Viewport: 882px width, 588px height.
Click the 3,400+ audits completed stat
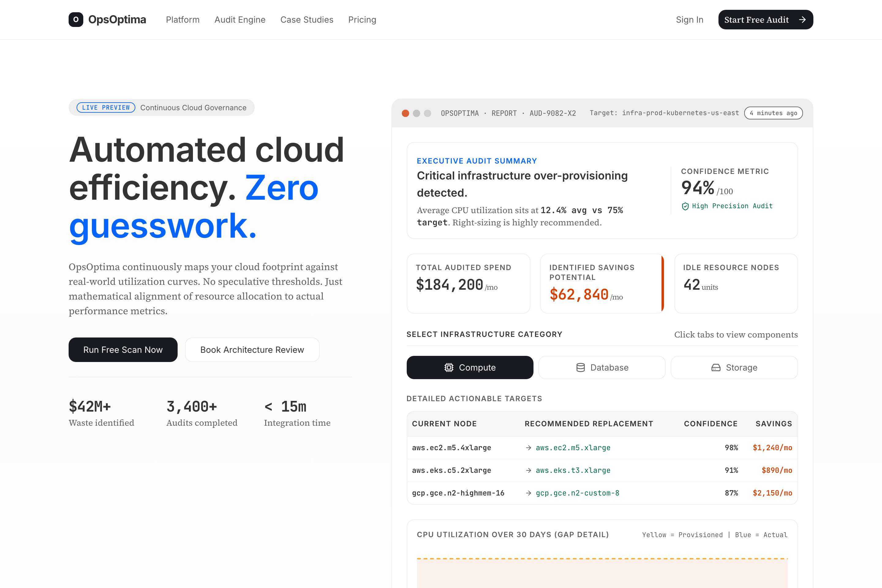click(x=192, y=407)
